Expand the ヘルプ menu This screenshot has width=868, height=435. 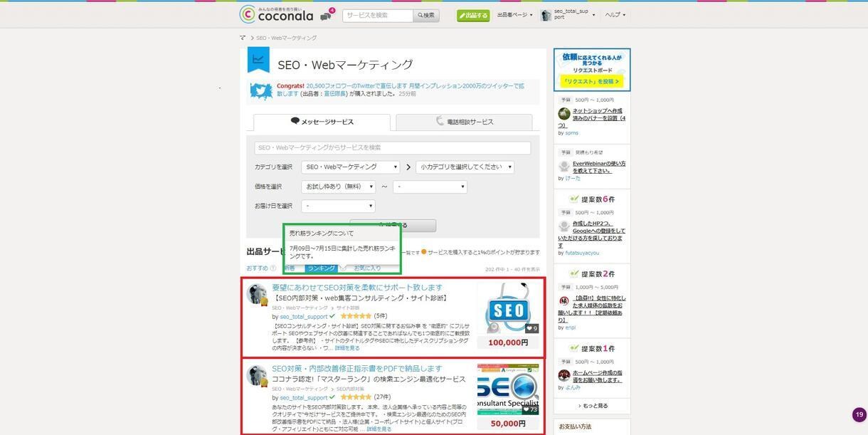[615, 15]
